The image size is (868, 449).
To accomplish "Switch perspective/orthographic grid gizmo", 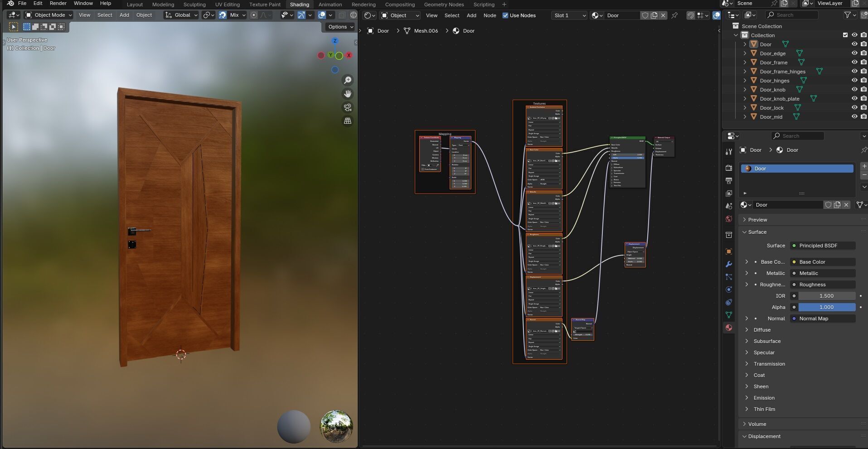I will tap(348, 121).
